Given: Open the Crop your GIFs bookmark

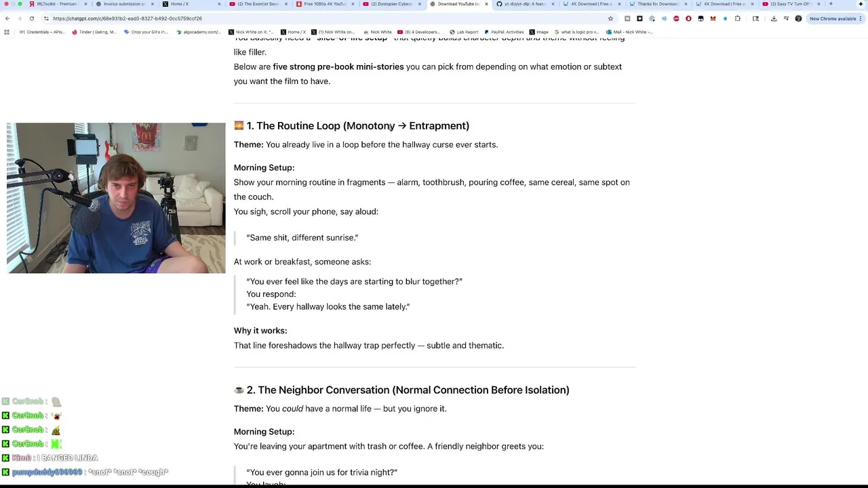Looking at the screenshot, I should (x=145, y=32).
